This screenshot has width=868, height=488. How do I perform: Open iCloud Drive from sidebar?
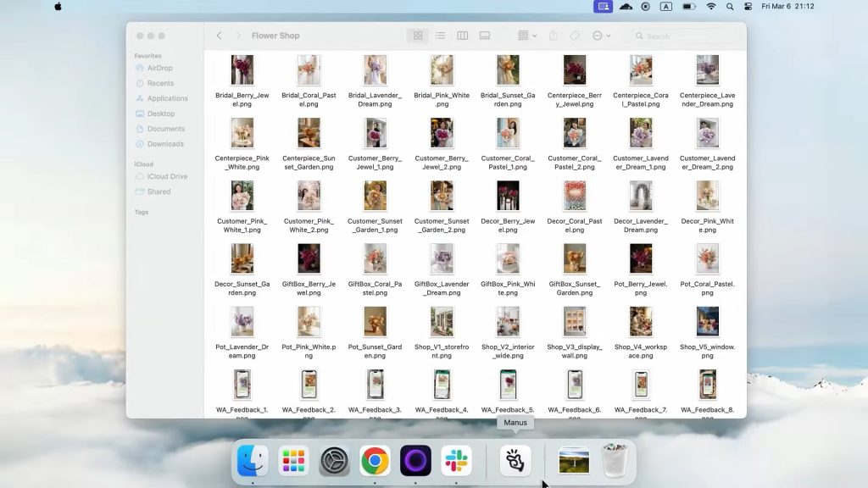pos(167,176)
